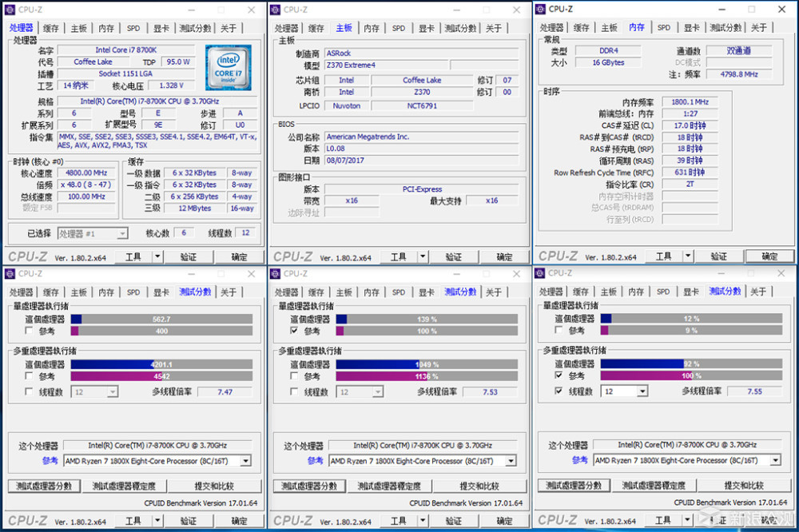Screen dimensions: 799x532
Task: Toggle single-thread 参考 checkbox in 12 % benchmark window
Action: point(559,330)
